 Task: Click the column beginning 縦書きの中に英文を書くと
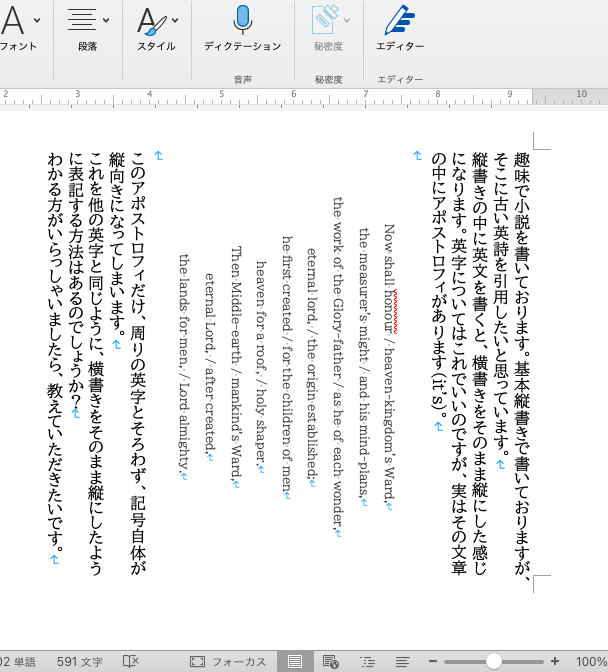click(x=480, y=363)
